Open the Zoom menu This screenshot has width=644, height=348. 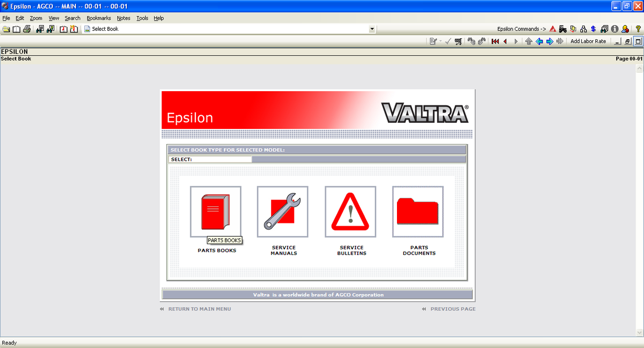point(36,18)
